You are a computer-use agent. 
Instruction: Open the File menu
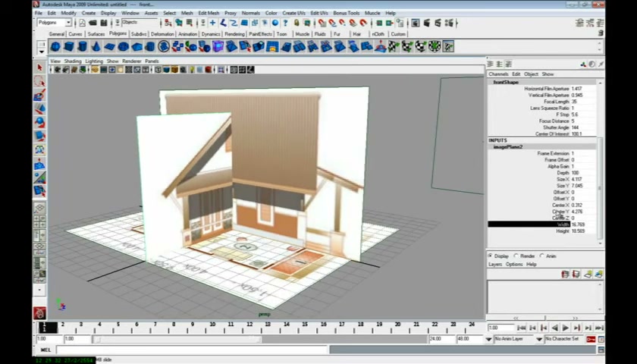[39, 13]
